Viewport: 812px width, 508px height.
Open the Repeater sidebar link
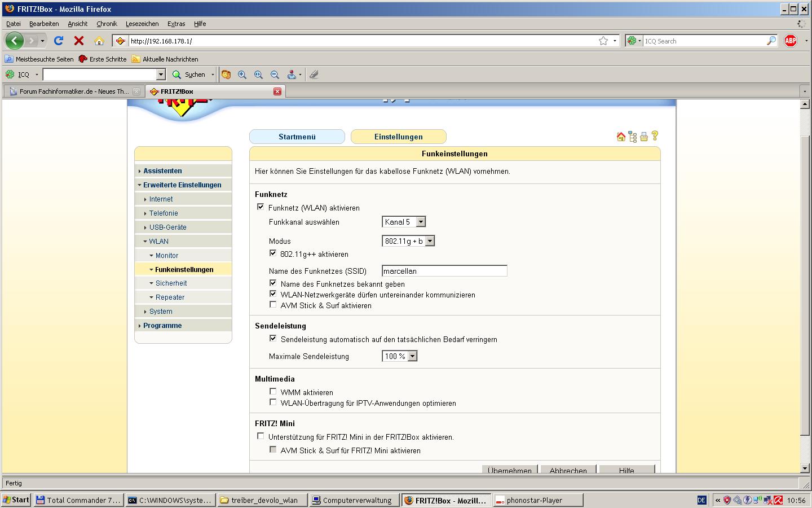coord(170,297)
